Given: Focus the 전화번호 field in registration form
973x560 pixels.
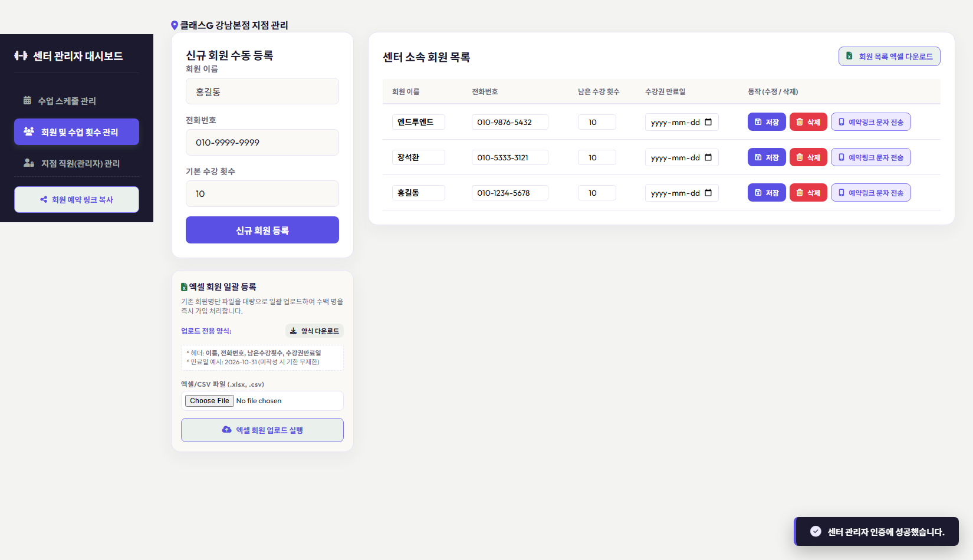Looking at the screenshot, I should click(x=262, y=142).
